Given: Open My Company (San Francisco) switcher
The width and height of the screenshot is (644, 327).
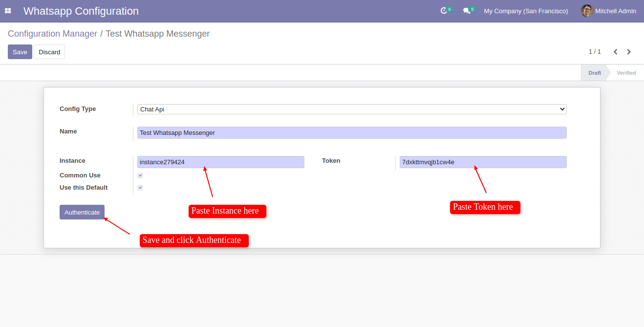Looking at the screenshot, I should point(526,11).
